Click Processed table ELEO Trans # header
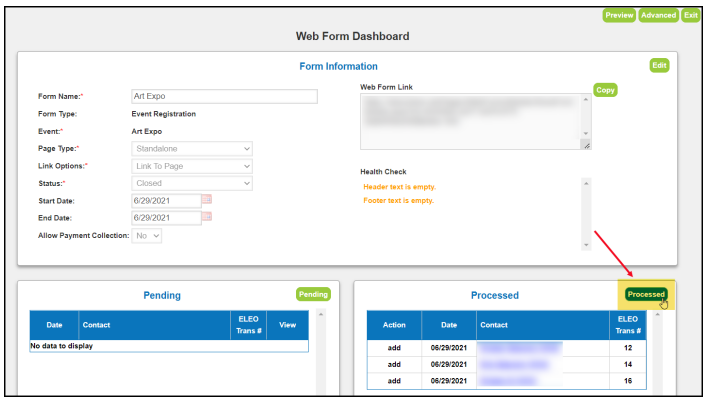Image resolution: width=711 pixels, height=398 pixels. 628,325
